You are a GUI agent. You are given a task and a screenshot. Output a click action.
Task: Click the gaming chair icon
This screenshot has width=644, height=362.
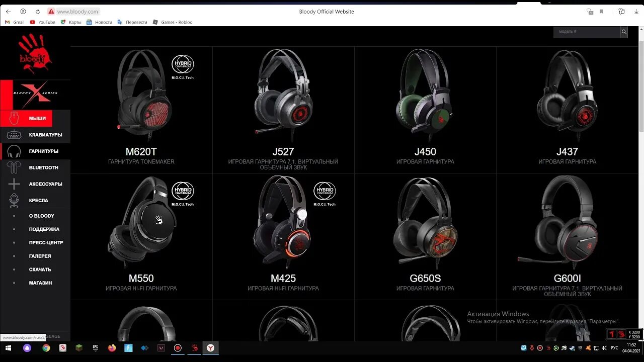click(14, 201)
